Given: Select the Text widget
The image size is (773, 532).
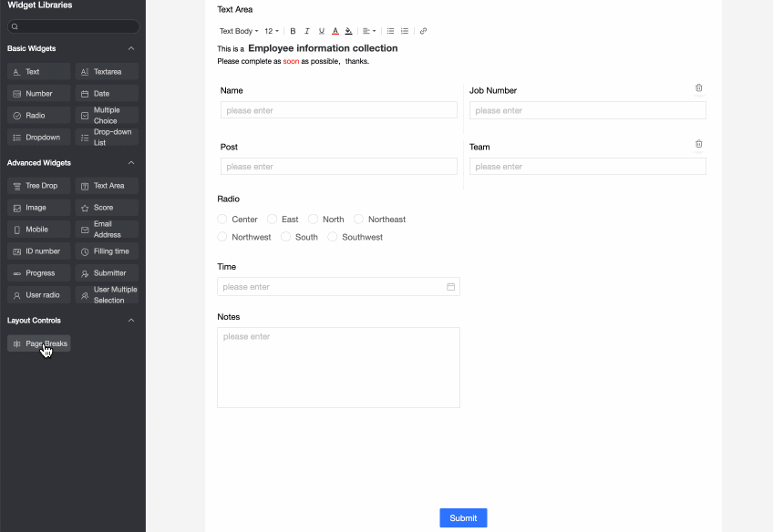Looking at the screenshot, I should (x=39, y=71).
